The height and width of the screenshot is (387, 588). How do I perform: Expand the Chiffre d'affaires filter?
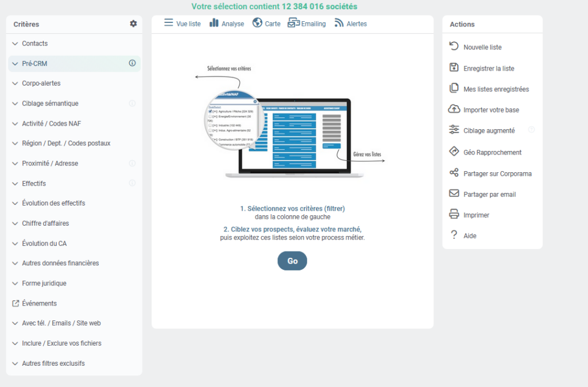pyautogui.click(x=45, y=223)
